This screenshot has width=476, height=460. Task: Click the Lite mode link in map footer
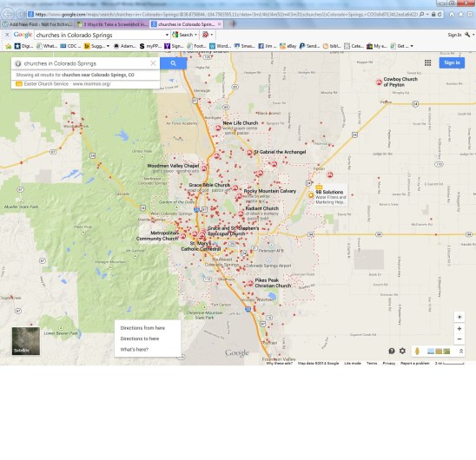coord(353,363)
